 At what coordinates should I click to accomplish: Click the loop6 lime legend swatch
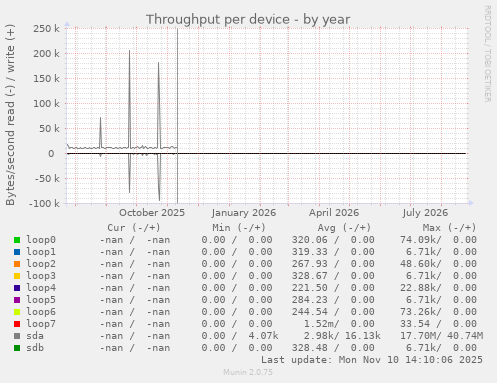click(x=17, y=312)
